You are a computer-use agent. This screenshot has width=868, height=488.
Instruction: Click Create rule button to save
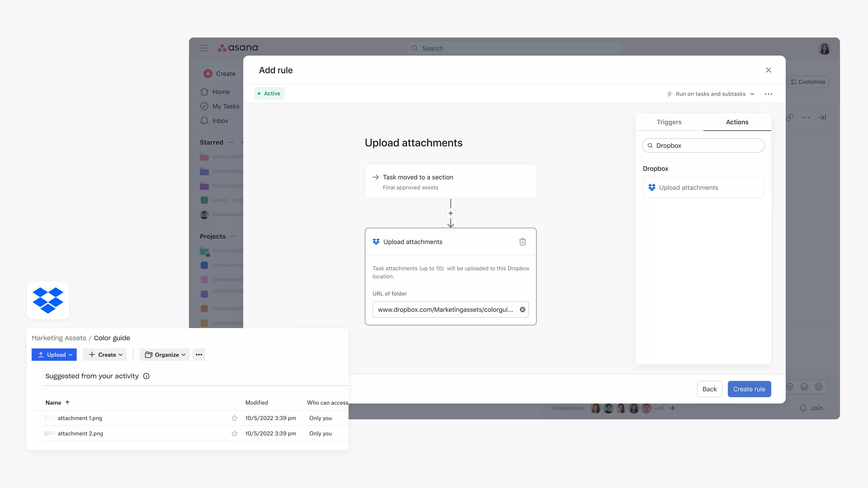749,389
